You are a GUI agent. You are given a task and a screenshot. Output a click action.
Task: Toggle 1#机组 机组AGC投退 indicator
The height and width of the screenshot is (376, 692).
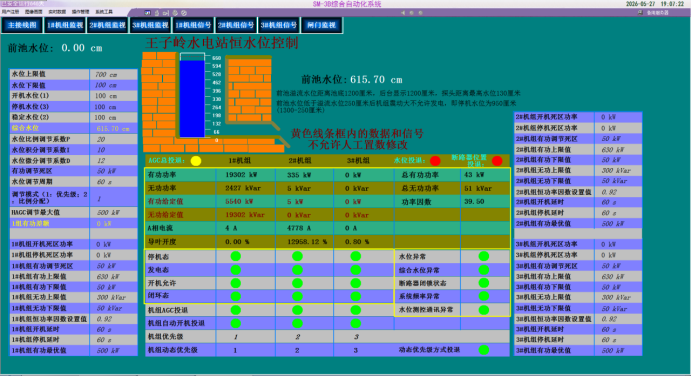pyautogui.click(x=236, y=310)
